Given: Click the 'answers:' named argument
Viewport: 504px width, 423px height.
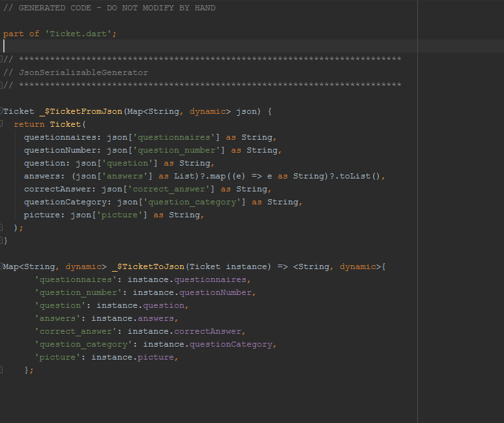Looking at the screenshot, I should point(45,176).
